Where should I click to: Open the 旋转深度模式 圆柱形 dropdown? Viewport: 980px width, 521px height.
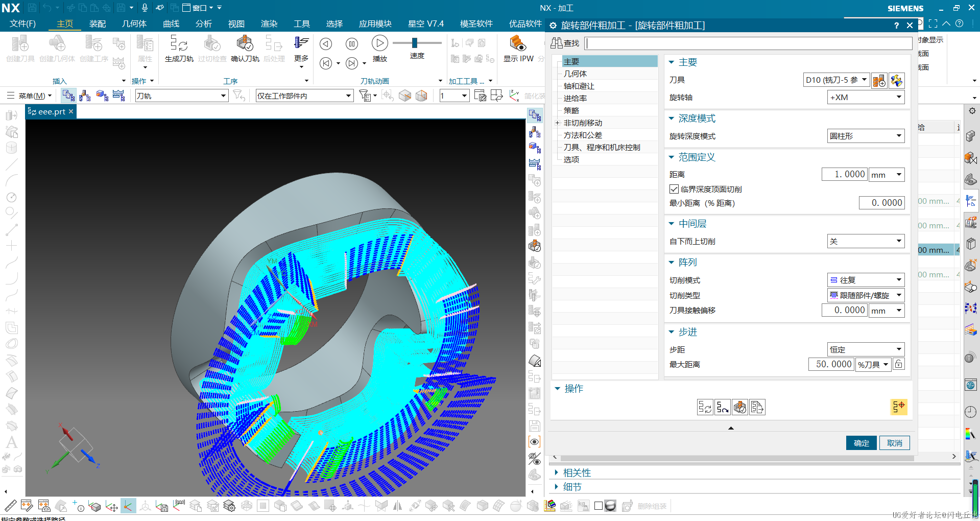[866, 136]
